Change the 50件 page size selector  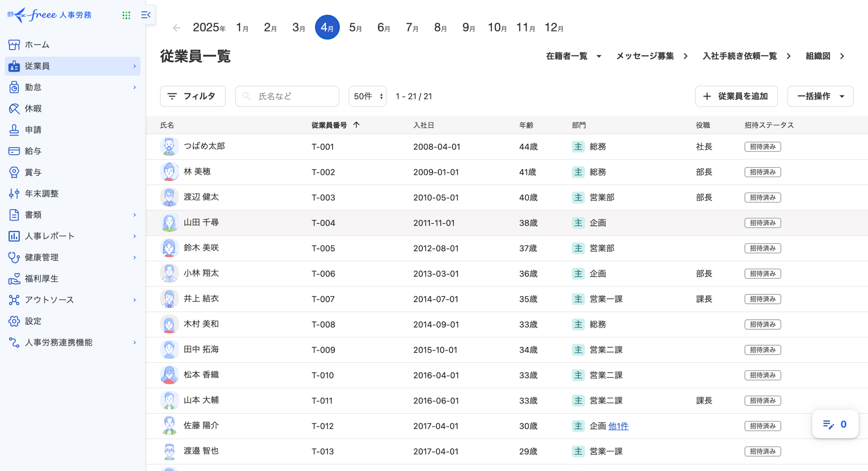click(x=368, y=96)
